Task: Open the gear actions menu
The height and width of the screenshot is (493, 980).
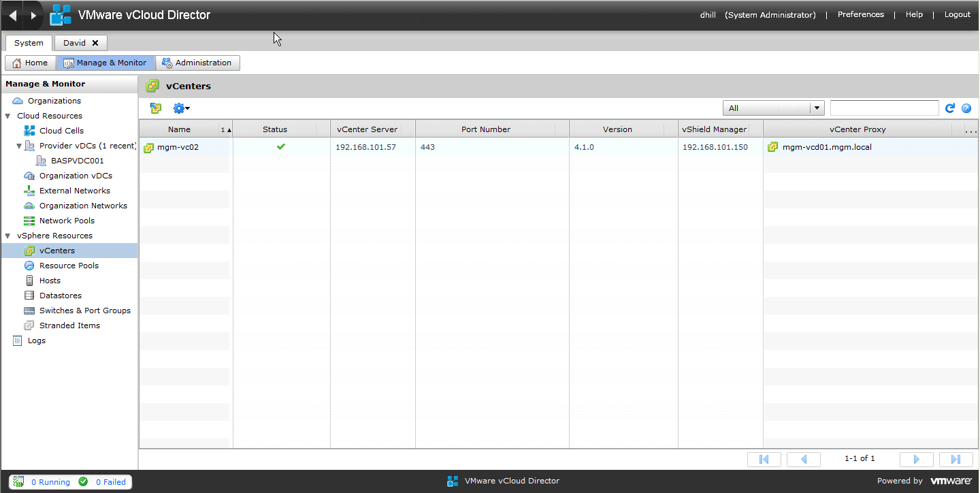Action: point(181,108)
